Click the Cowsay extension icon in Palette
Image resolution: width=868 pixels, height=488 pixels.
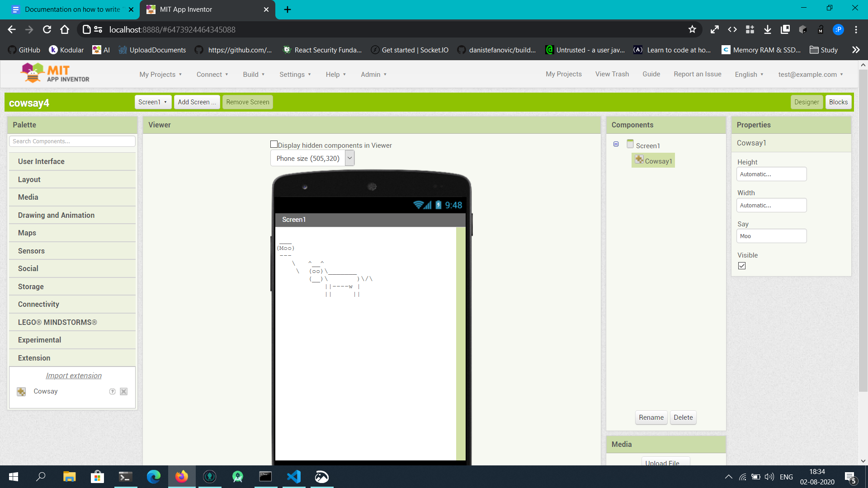[21, 391]
